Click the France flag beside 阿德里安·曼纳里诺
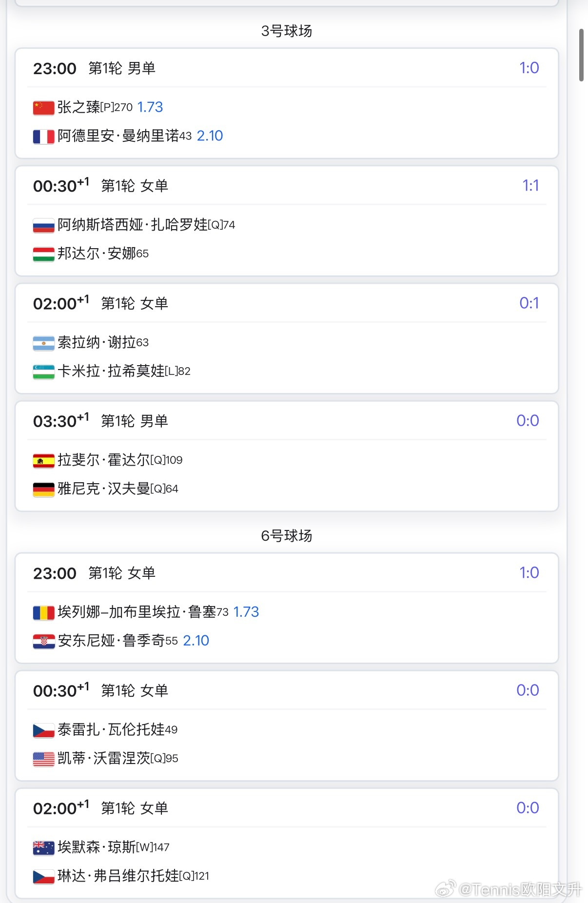Screen dimensions: 588x903 click(x=43, y=137)
